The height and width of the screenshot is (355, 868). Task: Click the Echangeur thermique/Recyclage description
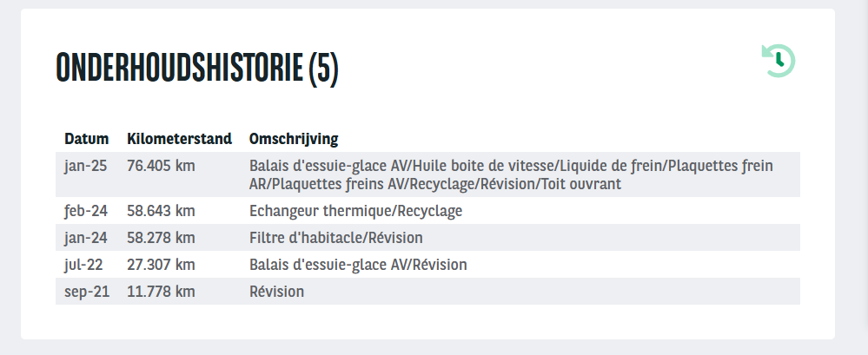coord(355,211)
